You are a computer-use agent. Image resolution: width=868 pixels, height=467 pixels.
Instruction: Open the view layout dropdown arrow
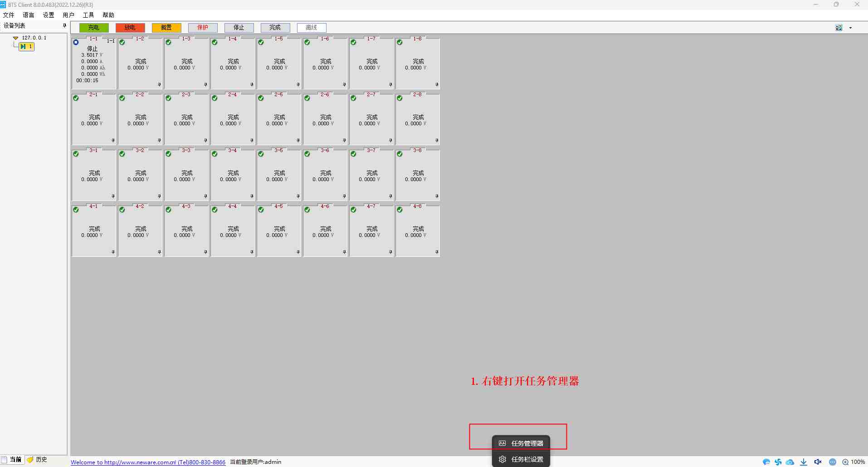click(850, 28)
